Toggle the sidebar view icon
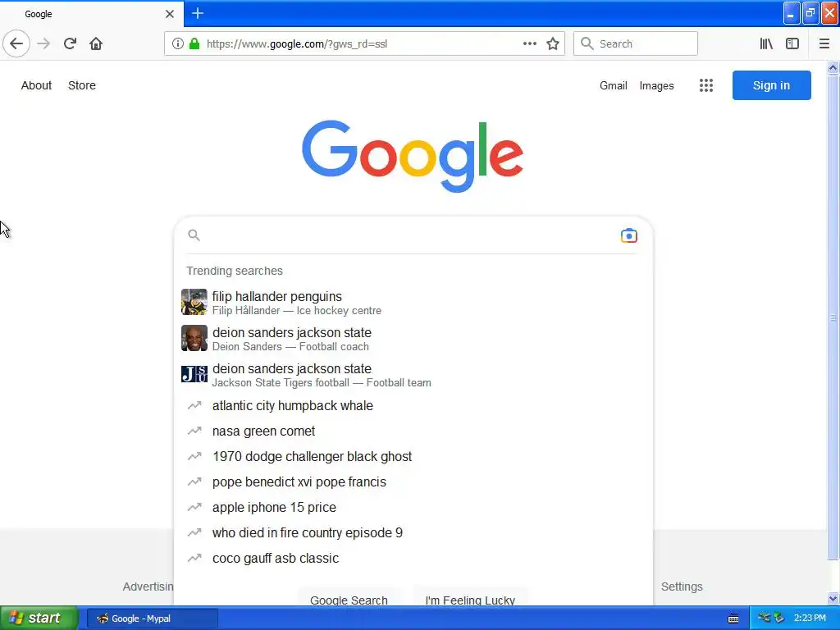This screenshot has height=630, width=840. point(792,43)
